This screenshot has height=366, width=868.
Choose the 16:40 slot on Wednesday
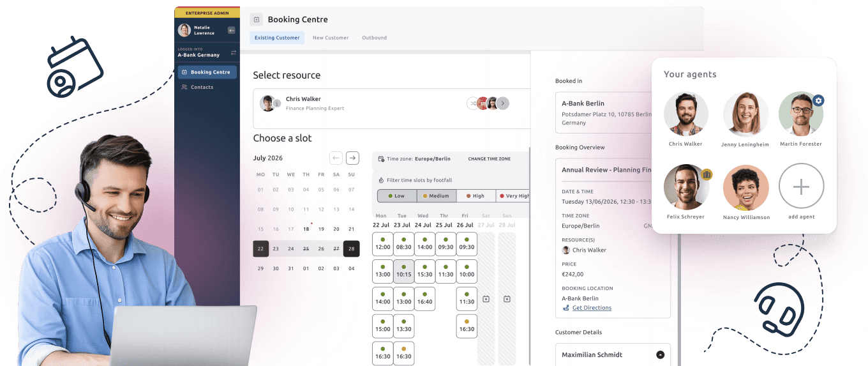click(x=425, y=299)
